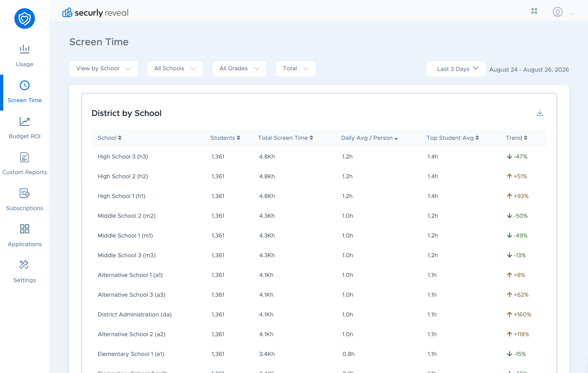Screen dimensions: 588x373
Task: Open the View by School dropdown
Action: click(x=103, y=69)
